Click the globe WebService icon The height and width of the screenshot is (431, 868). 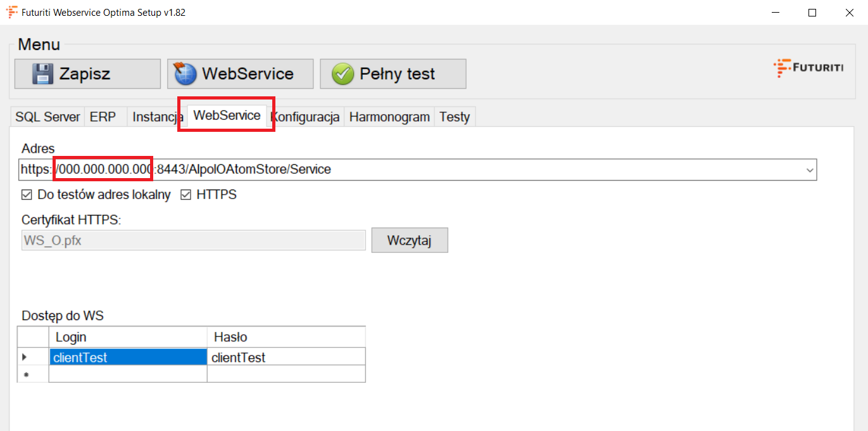[186, 74]
